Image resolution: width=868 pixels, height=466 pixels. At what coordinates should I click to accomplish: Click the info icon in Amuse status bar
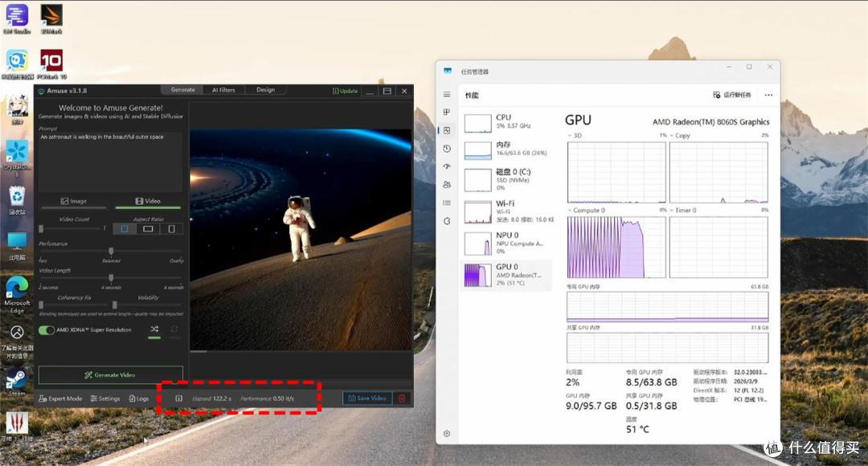[178, 399]
